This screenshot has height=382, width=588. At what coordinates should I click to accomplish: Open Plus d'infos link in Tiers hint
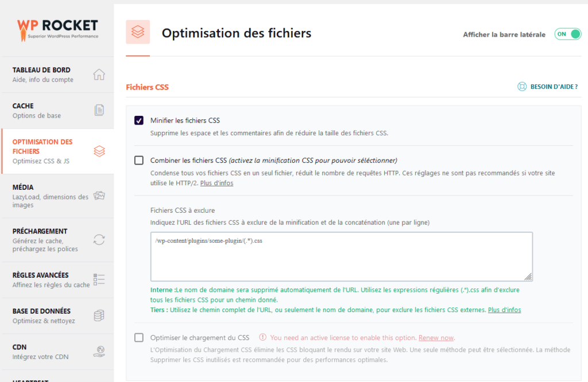pos(504,310)
